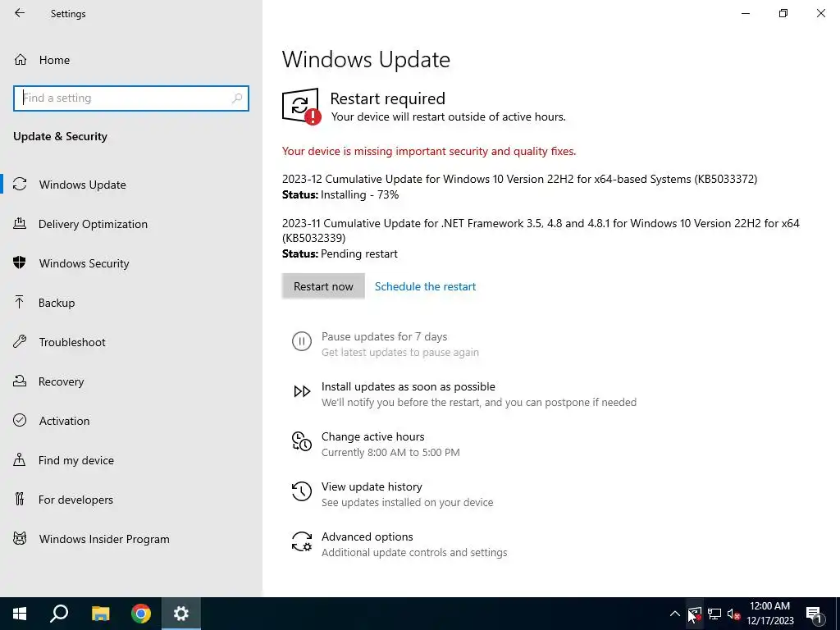The image size is (840, 630).
Task: Open Advanced options
Action: 367,536
